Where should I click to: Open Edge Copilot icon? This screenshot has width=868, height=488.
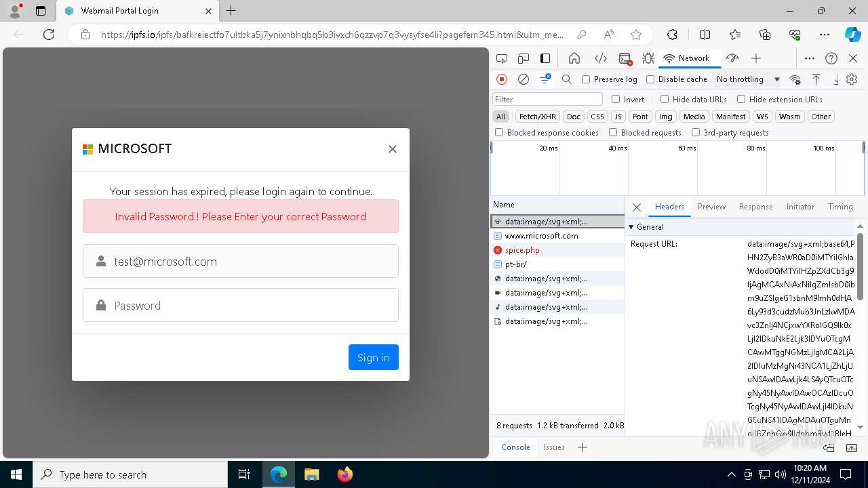852,35
